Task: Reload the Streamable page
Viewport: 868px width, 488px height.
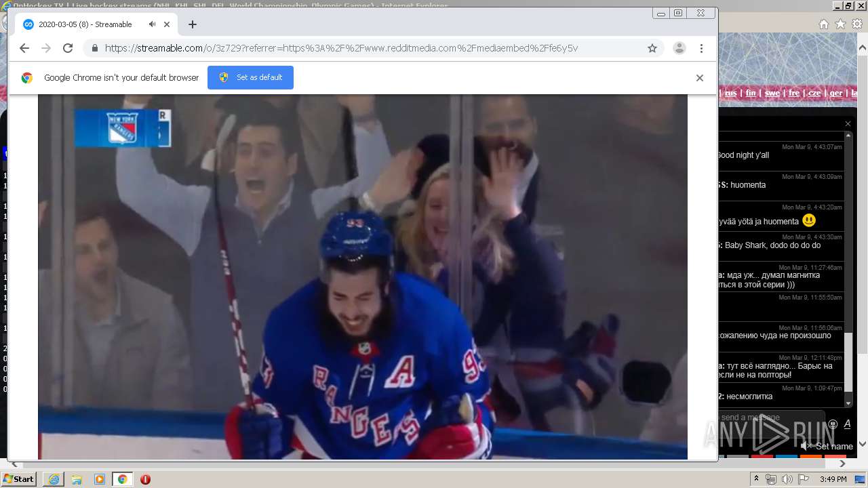Action: tap(68, 48)
